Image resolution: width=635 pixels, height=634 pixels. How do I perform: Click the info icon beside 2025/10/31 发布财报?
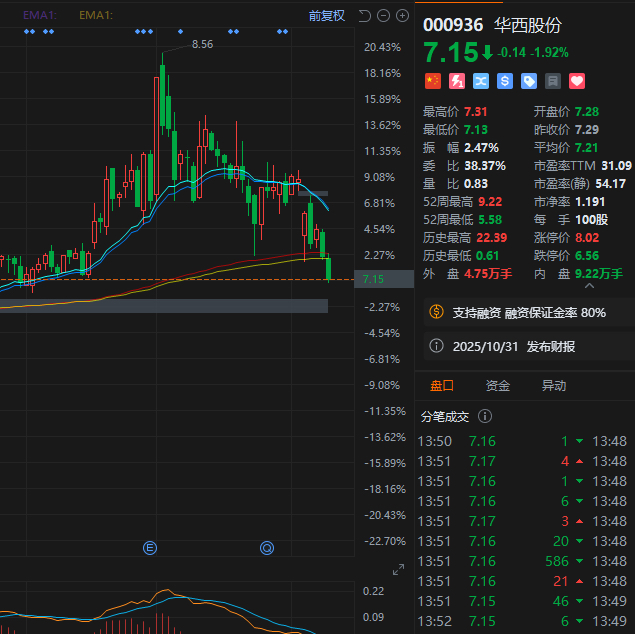pyautogui.click(x=436, y=346)
